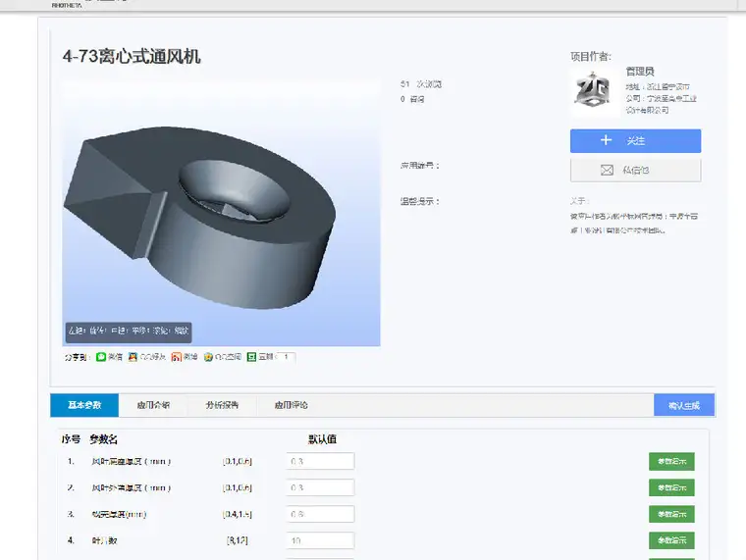The image size is (746, 560).
Task: Click the 默认值 column header
Action: [323, 439]
